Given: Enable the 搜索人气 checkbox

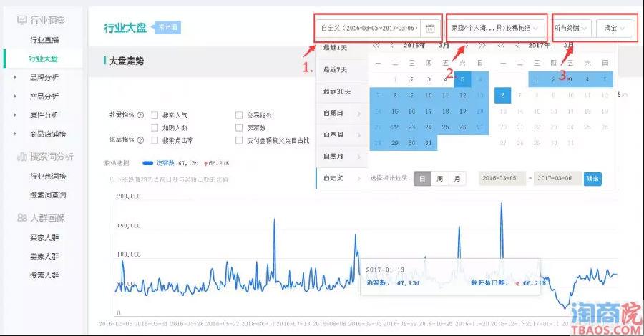Looking at the screenshot, I should click(155, 115).
